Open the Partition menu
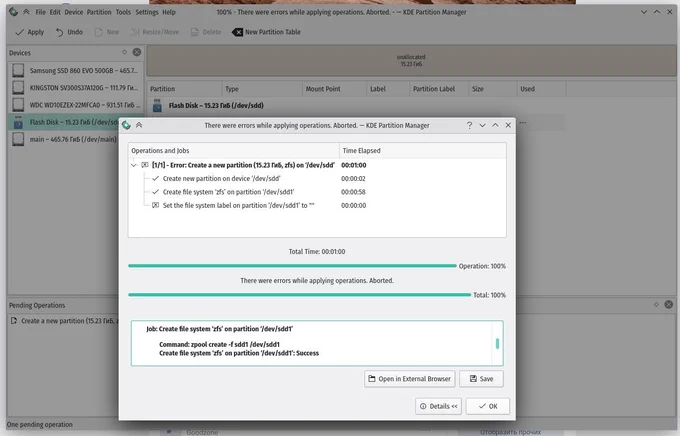This screenshot has width=680, height=436. pyautogui.click(x=99, y=12)
